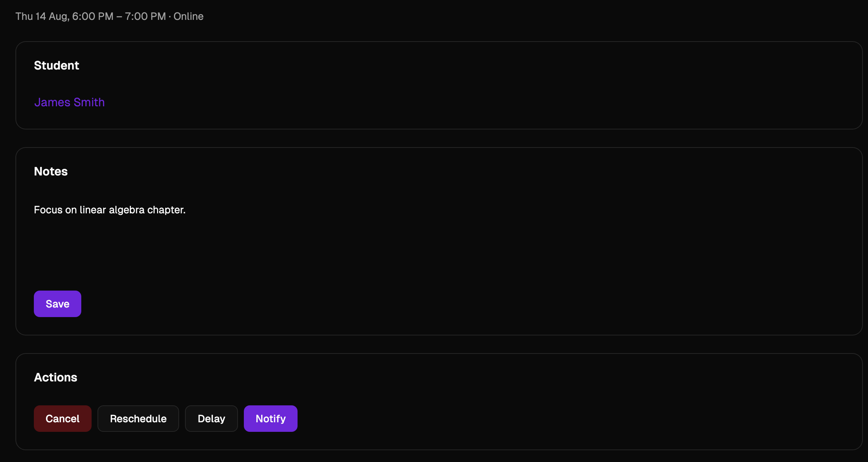Cancel this tutoring session
868x462 pixels.
[63, 419]
